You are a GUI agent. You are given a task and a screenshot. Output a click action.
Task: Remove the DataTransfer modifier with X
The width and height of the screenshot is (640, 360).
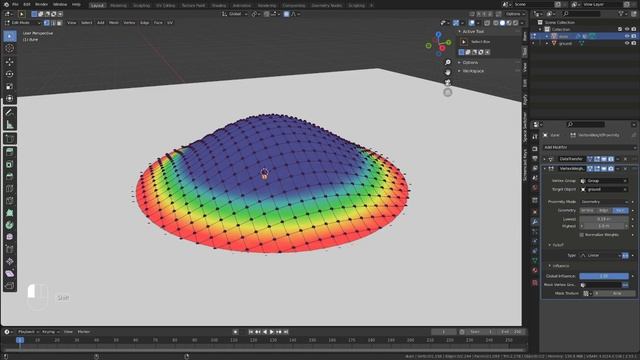[x=625, y=159]
